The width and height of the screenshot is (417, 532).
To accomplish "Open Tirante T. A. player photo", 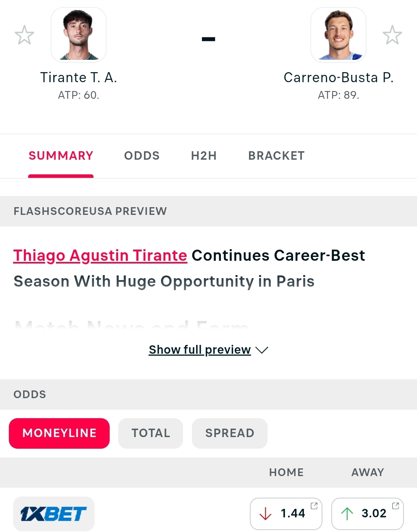I will pyautogui.click(x=79, y=35).
